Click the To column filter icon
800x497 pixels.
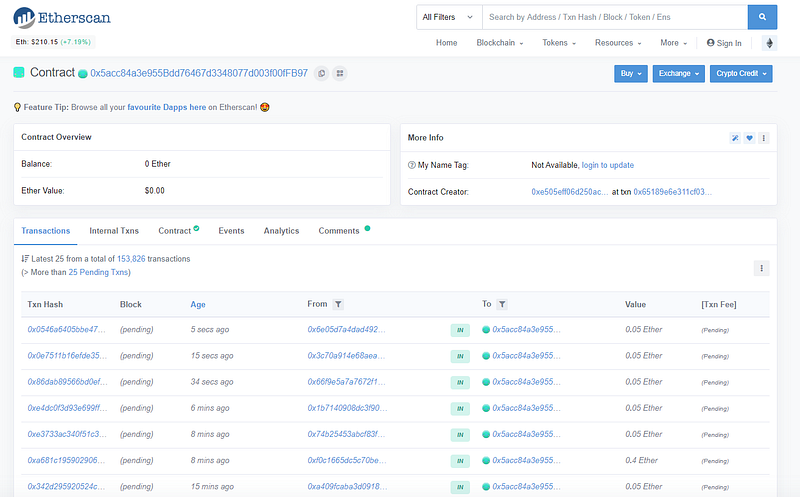pos(502,304)
